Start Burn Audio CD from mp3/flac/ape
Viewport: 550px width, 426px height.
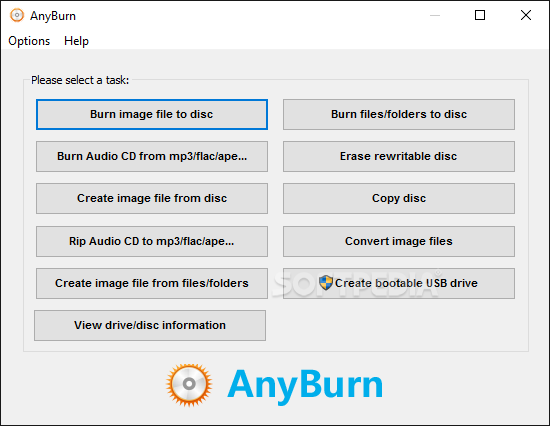[152, 157]
